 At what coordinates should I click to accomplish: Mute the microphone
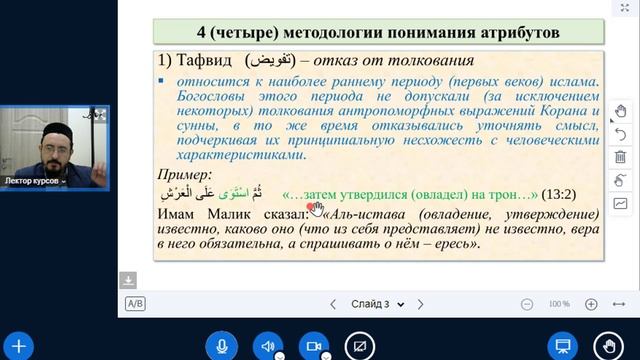coord(222,346)
